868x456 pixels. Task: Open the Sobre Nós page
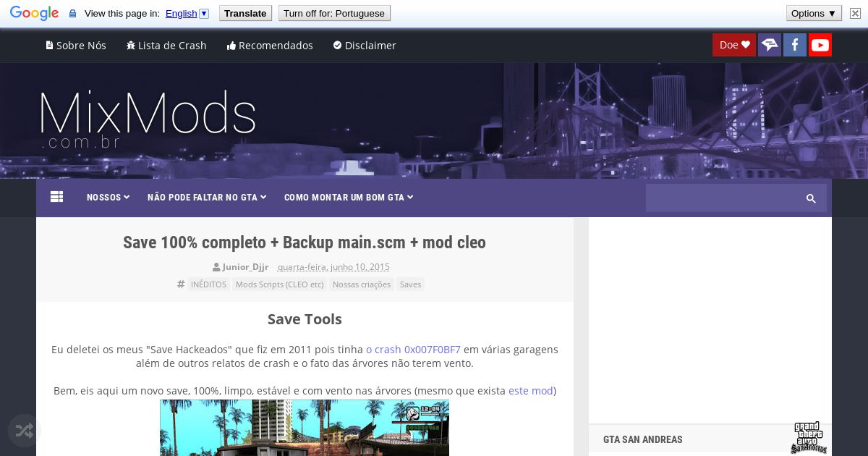click(x=76, y=45)
